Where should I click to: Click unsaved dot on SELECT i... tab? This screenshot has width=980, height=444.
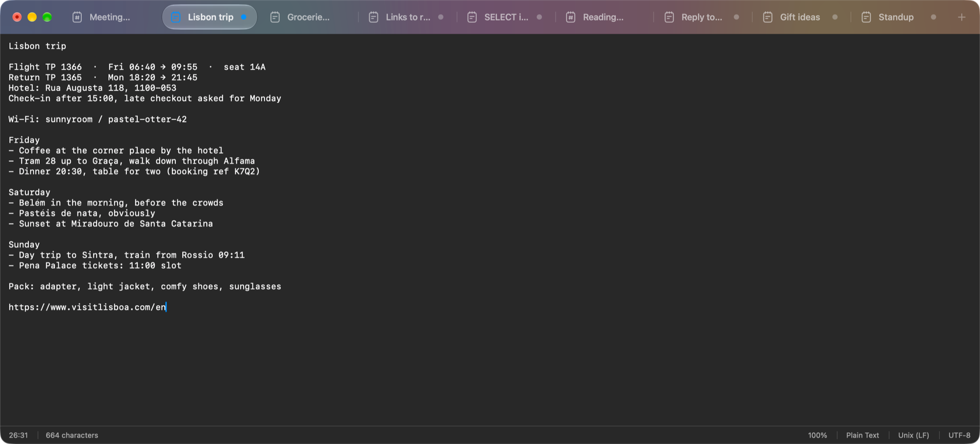539,17
